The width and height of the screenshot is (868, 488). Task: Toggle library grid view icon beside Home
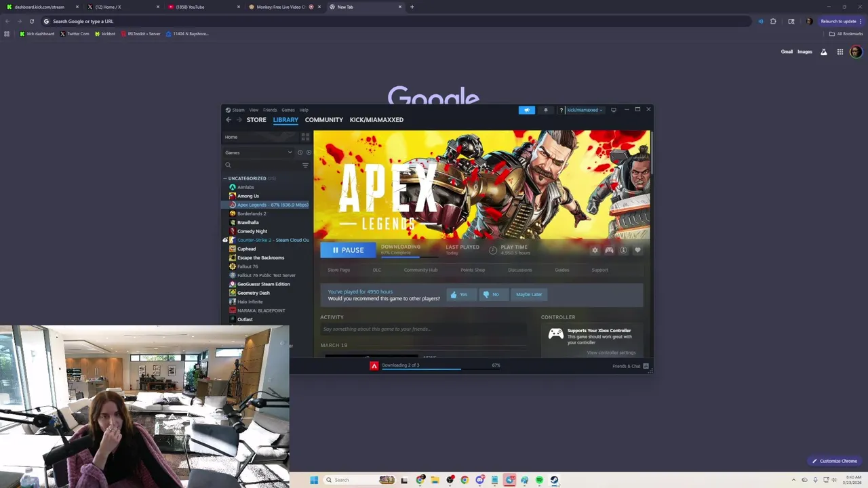coord(305,137)
